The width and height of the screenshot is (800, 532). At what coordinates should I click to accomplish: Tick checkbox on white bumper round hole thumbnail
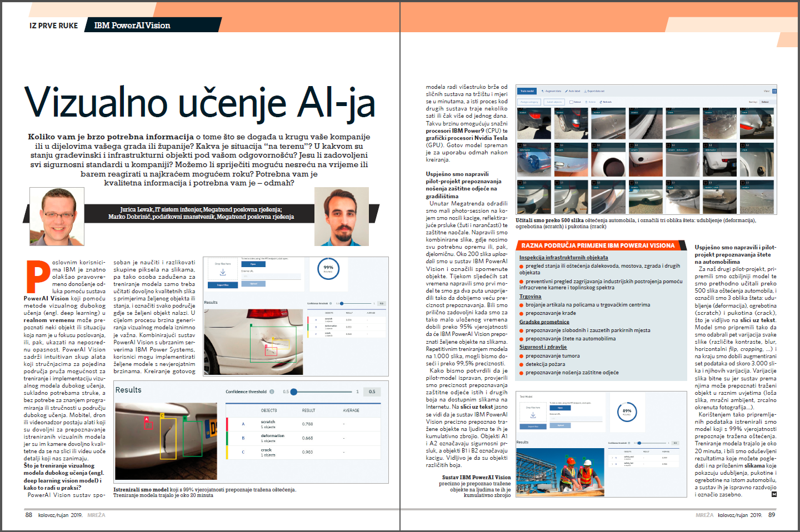(594, 145)
